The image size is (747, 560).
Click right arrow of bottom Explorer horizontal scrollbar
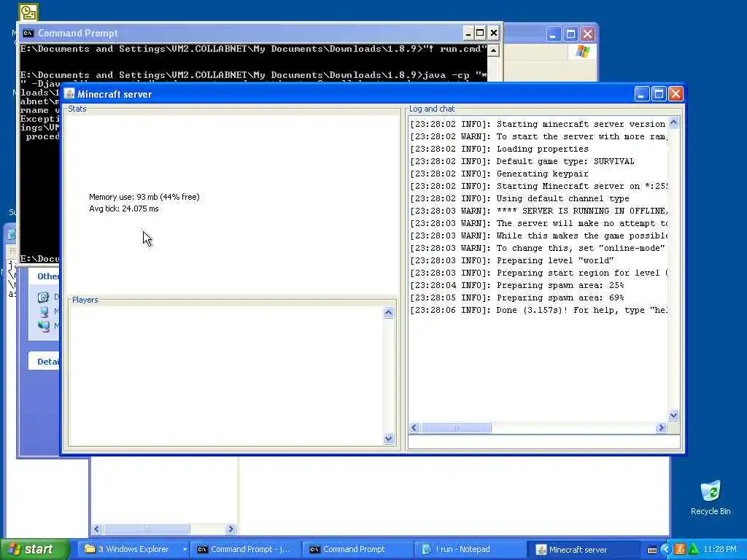tap(231, 529)
